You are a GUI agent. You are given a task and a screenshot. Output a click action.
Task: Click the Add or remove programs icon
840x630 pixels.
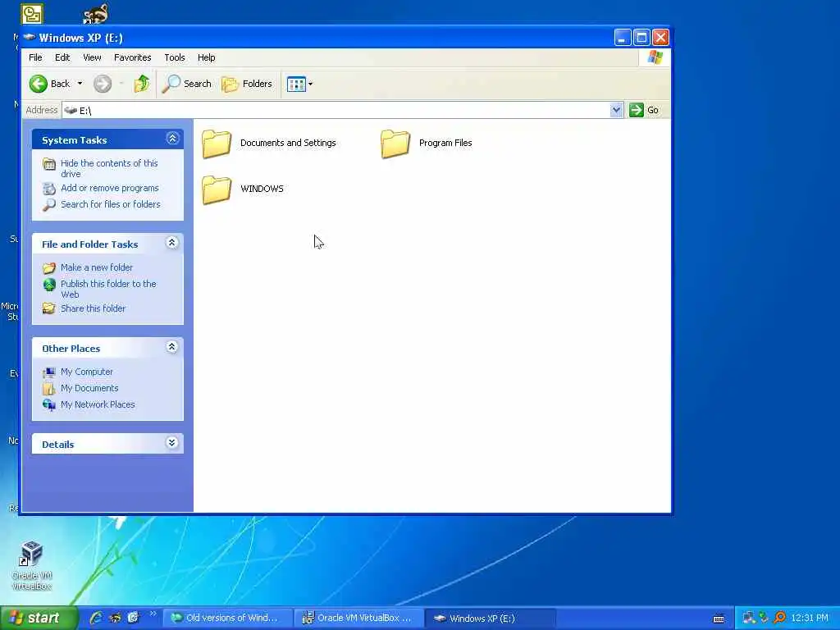click(48, 189)
